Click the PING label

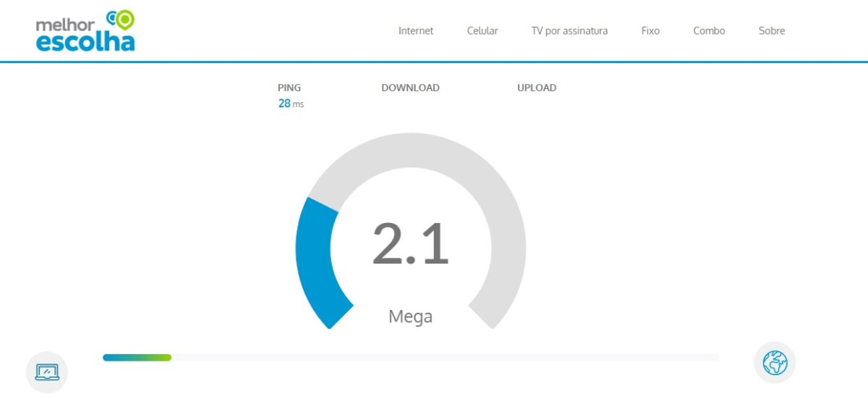click(289, 88)
